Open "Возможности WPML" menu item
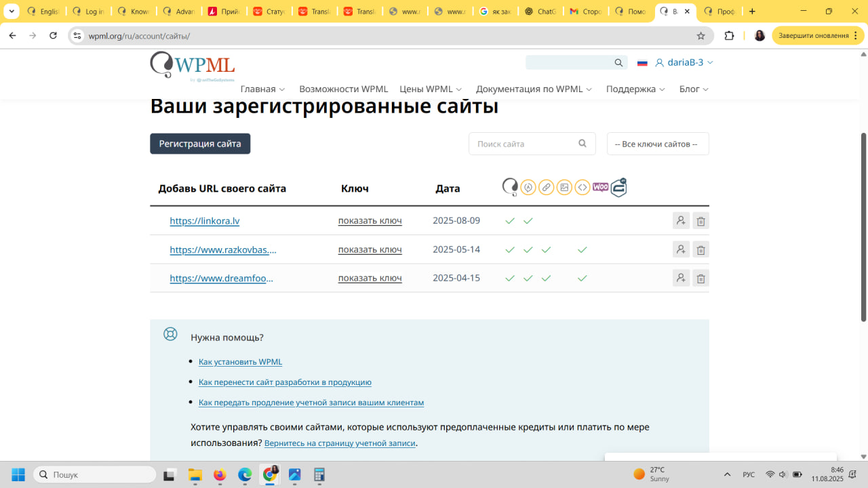This screenshot has width=868, height=488. point(343,89)
